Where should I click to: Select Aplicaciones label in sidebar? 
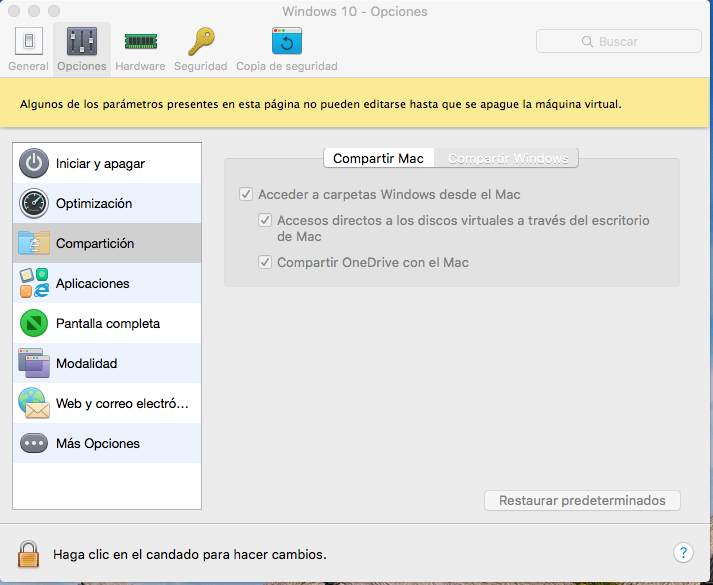[93, 283]
